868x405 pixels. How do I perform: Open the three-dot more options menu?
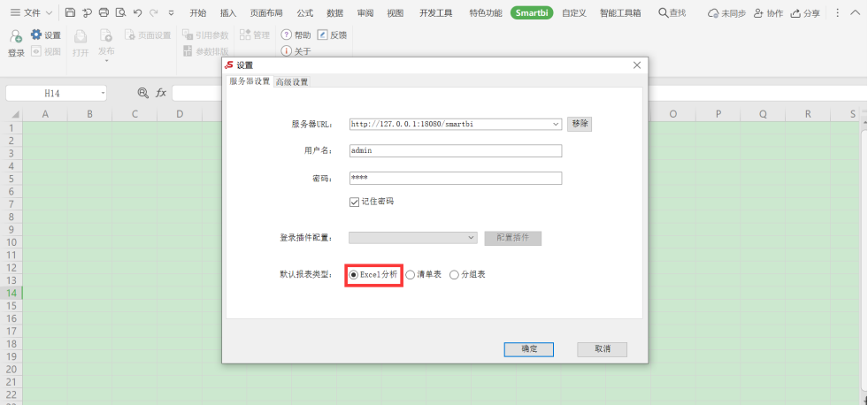click(x=838, y=12)
